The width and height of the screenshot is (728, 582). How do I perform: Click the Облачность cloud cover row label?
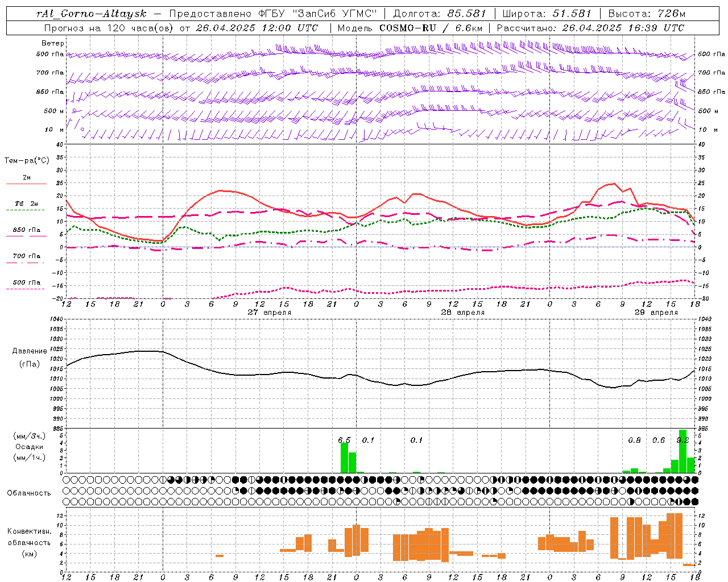tap(29, 493)
